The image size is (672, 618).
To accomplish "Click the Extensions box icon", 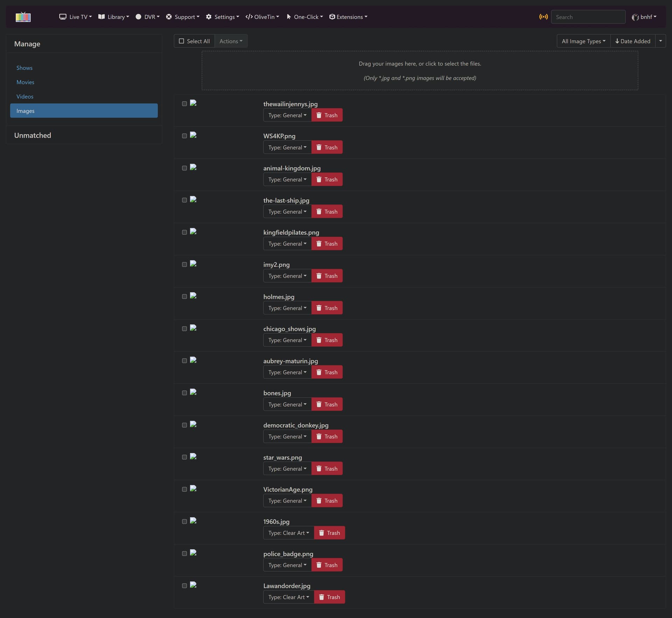I will [332, 17].
